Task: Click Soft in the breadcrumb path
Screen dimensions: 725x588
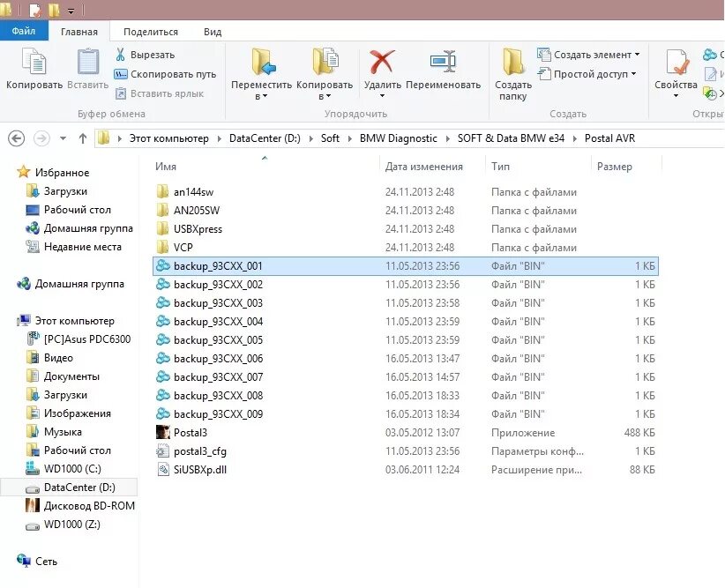Action: coord(330,138)
